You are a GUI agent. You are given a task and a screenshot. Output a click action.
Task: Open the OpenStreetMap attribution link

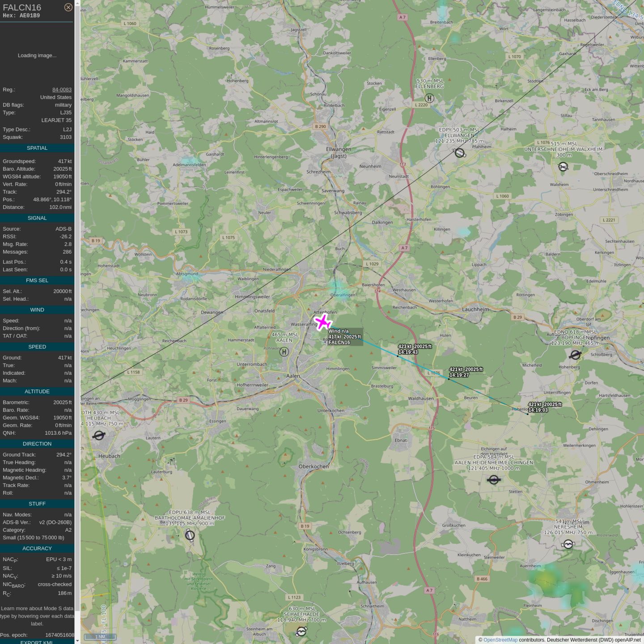pyautogui.click(x=500, y=640)
